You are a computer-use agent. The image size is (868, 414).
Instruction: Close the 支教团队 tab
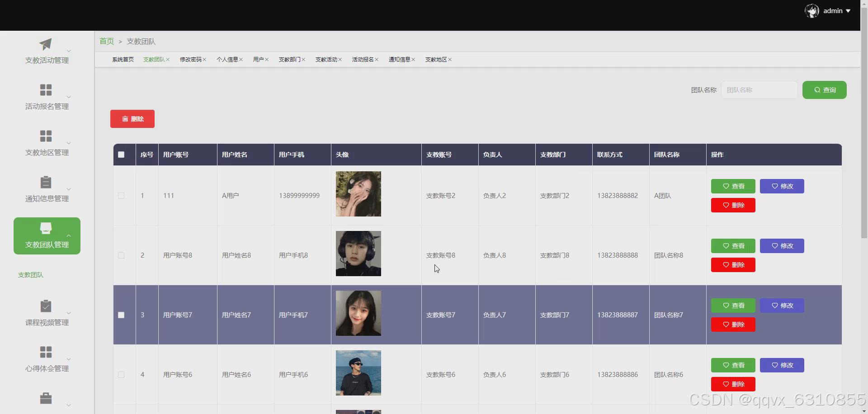pos(168,60)
